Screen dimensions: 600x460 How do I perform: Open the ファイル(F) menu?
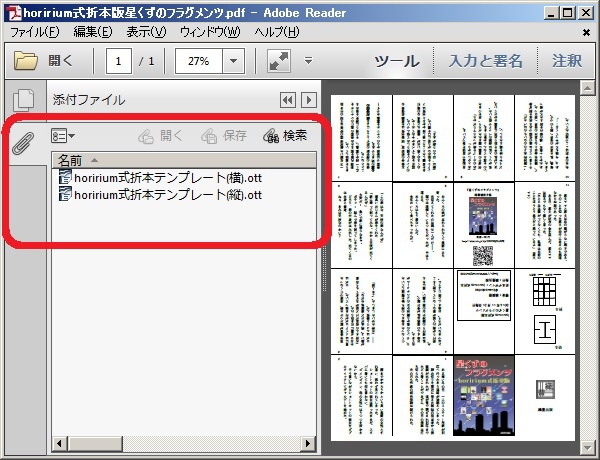(34, 32)
